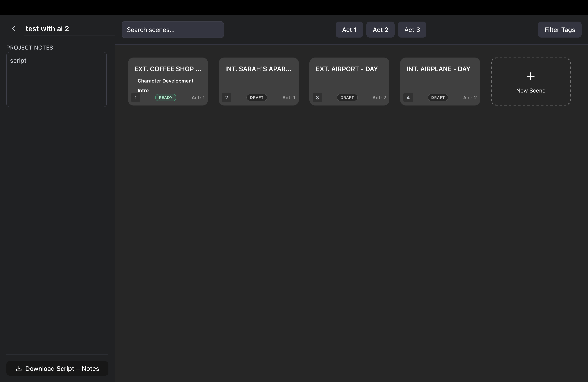
Task: Click the plus icon to add a scene
Action: 531,76
